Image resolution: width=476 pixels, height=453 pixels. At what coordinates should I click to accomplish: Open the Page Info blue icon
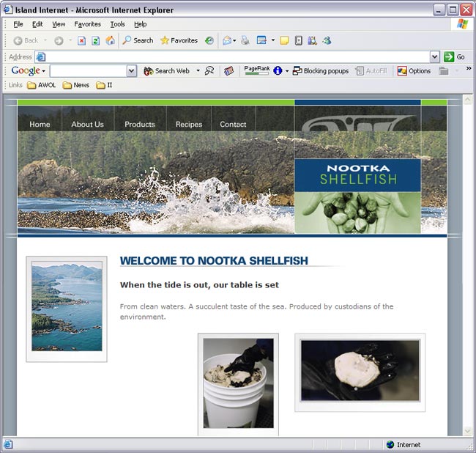pos(278,71)
